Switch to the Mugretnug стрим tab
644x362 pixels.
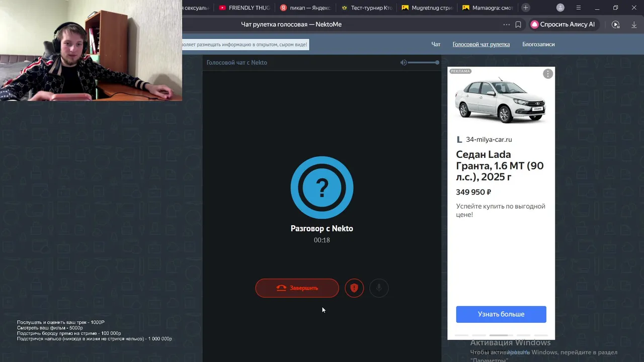[x=427, y=8]
